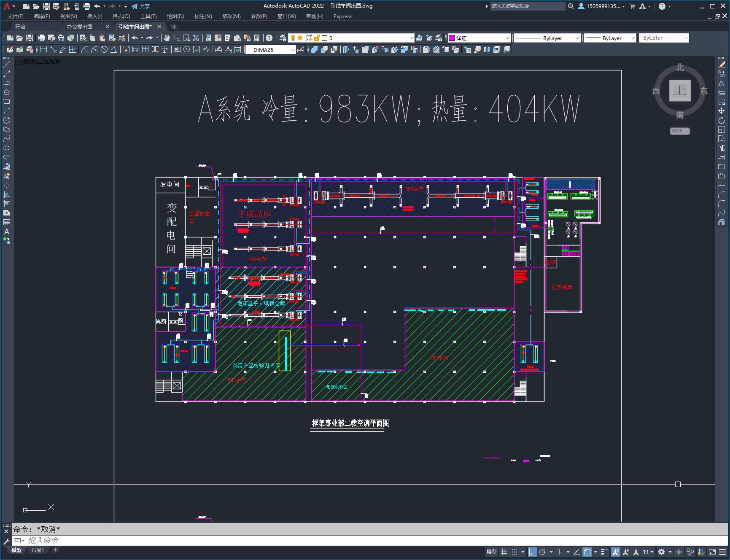The width and height of the screenshot is (730, 560).
Task: Activate the Pan hand tool
Action: 167,38
